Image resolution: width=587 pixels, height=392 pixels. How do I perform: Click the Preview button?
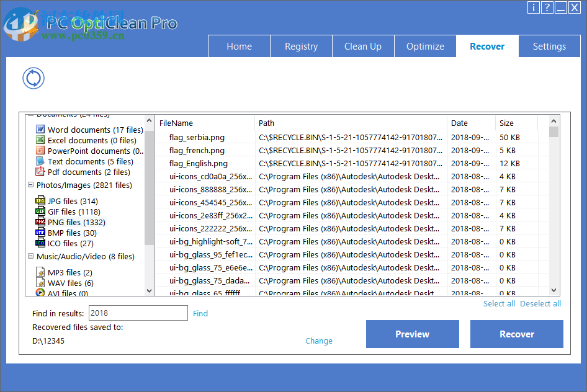point(413,334)
